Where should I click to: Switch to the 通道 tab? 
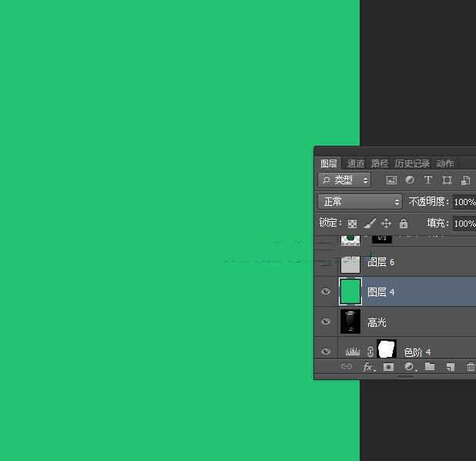[355, 163]
